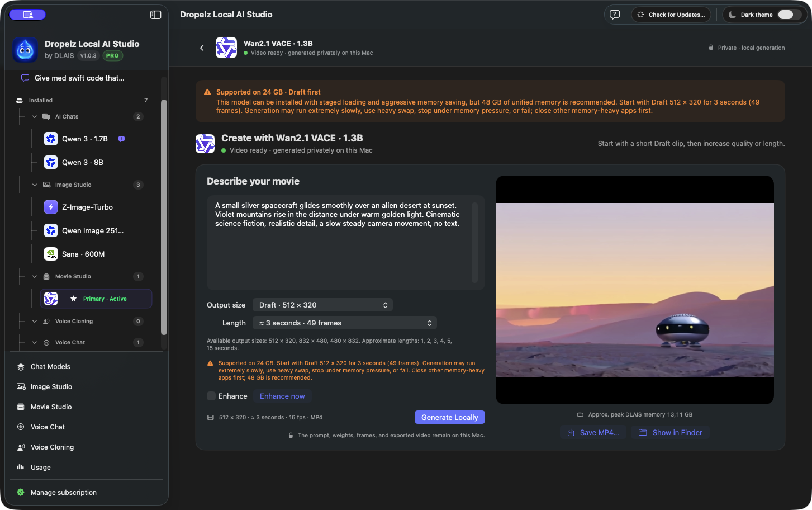
Task: Click the Wan2.1 VACE model icon in header
Action: 226,48
